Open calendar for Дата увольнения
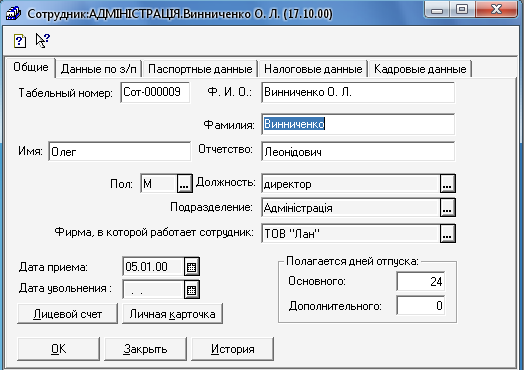 point(191,289)
